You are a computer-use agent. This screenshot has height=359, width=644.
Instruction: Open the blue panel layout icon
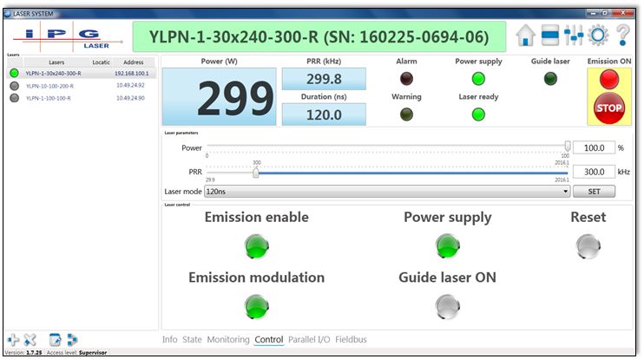549,36
